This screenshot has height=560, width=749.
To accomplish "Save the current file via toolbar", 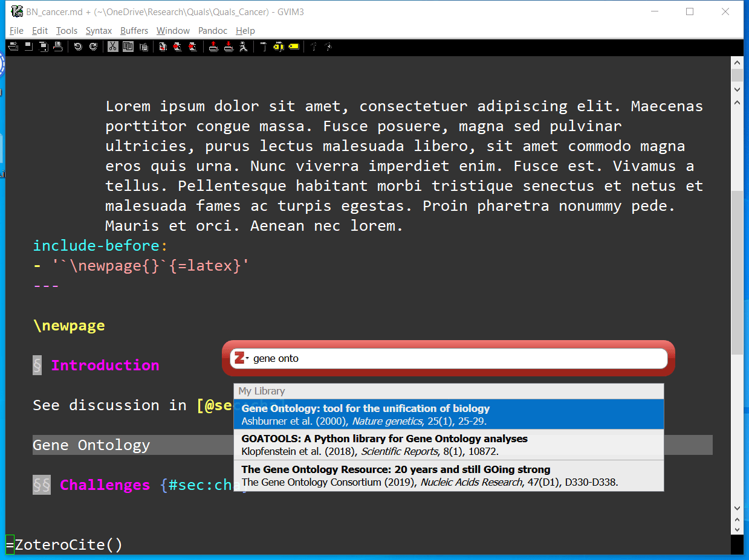I will (x=27, y=47).
